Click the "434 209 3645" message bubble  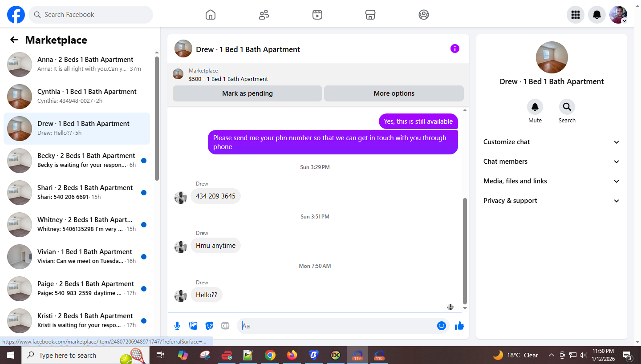pos(215,196)
